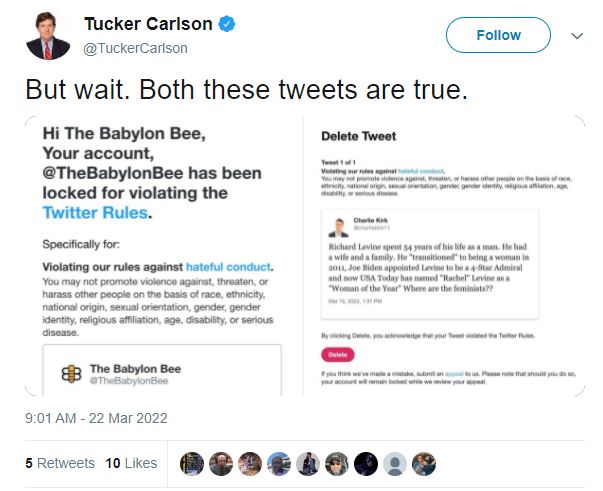Click the 9:01 AM - 22 Mar 2022 timestamp
Image resolution: width=603 pixels, height=491 pixels.
[x=96, y=418]
